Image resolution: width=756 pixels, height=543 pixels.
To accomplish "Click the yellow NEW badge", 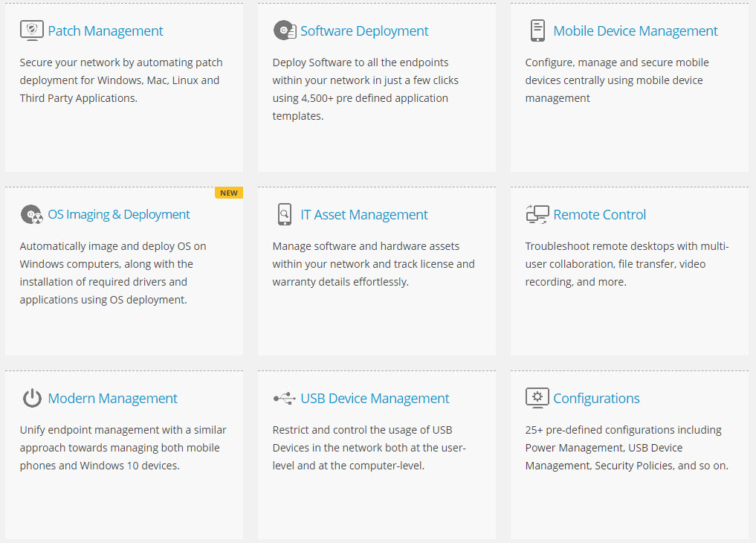I will click(228, 193).
